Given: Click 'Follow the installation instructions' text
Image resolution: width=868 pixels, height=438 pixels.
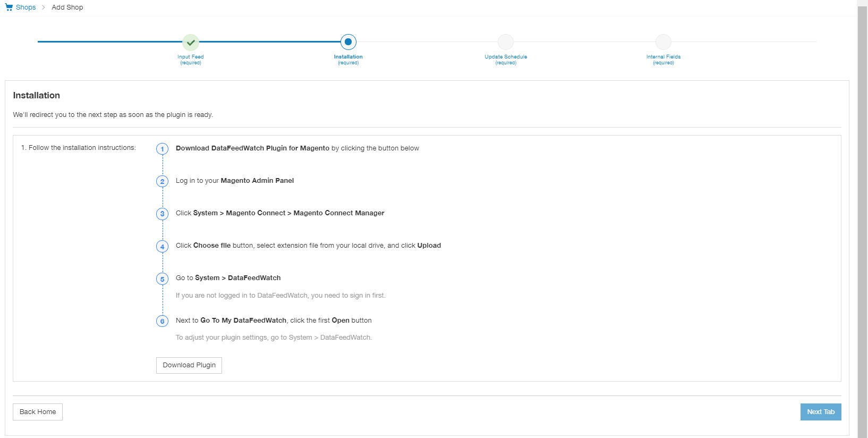Looking at the screenshot, I should point(79,148).
